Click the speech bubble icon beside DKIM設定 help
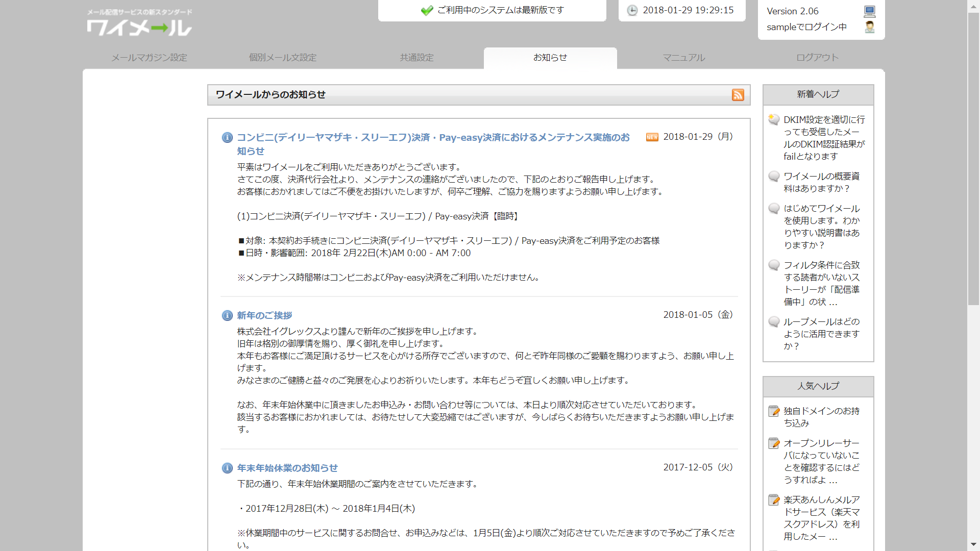The width and height of the screenshot is (980, 551). pyautogui.click(x=774, y=120)
